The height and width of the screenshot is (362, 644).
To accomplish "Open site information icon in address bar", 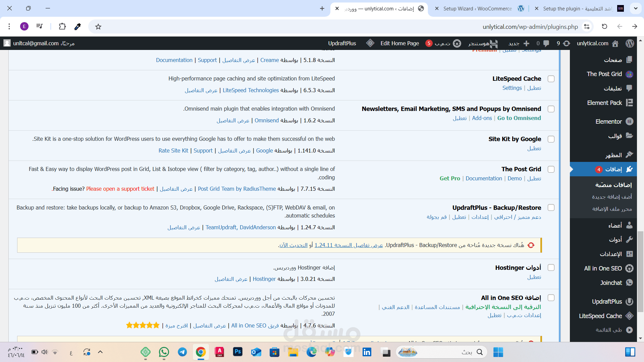I will click(x=587, y=26).
